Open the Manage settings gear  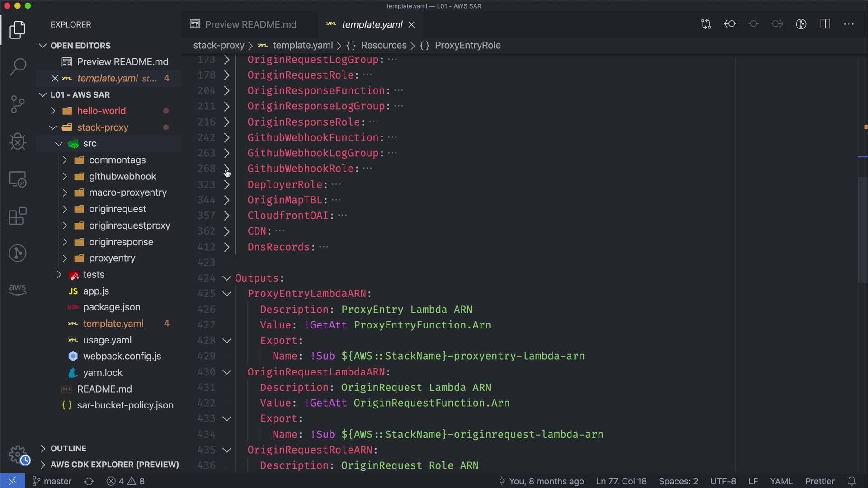tap(18, 454)
